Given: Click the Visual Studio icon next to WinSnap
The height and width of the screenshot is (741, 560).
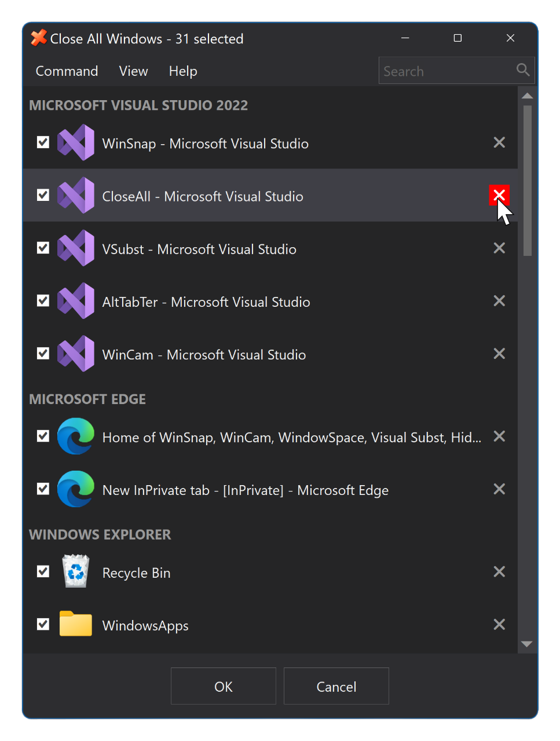Looking at the screenshot, I should [x=76, y=142].
